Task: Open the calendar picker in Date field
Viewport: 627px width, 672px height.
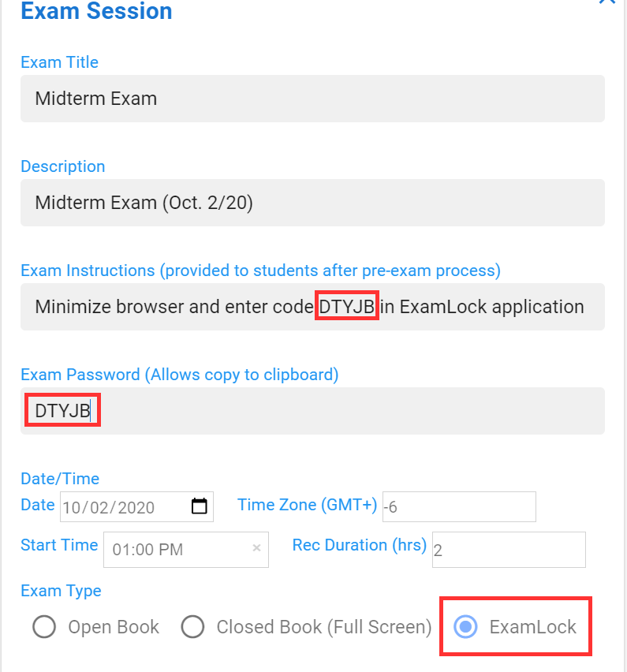Action: [x=200, y=506]
